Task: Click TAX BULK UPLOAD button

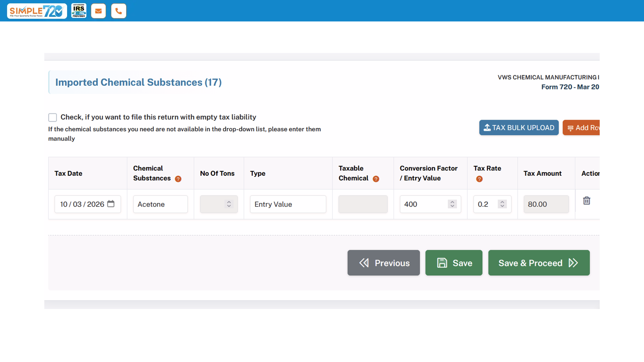Action: 519,128
